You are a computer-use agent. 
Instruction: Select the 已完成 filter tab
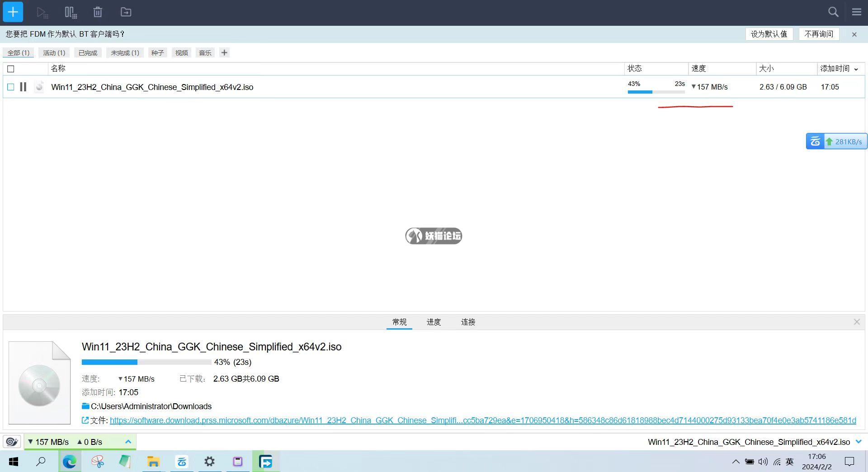click(88, 53)
